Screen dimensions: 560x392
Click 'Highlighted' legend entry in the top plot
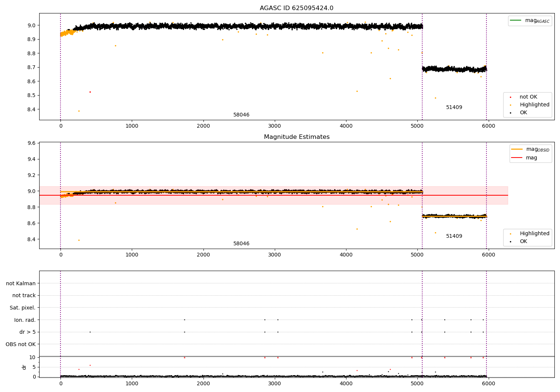pos(535,105)
